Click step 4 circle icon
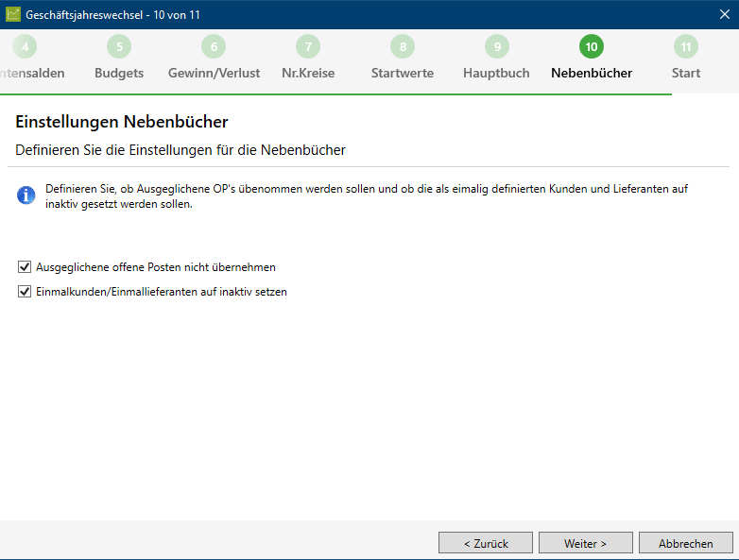 click(x=25, y=46)
